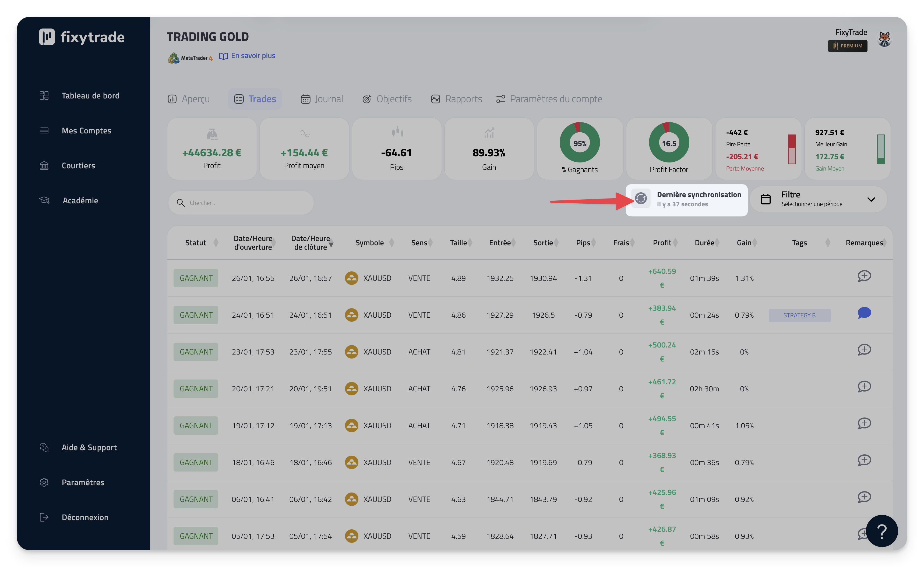Click the Académie graduation cap icon
This screenshot has height=567, width=924.
pos(44,200)
